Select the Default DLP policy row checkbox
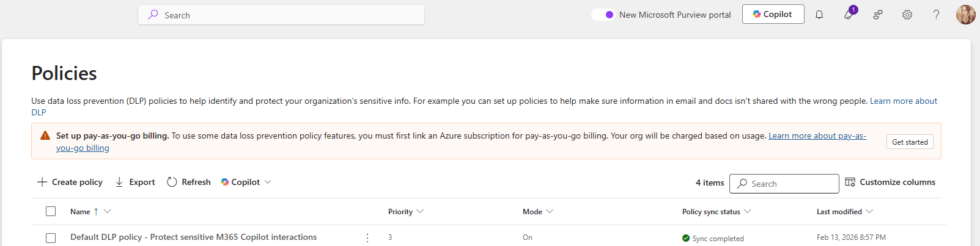 (51, 238)
